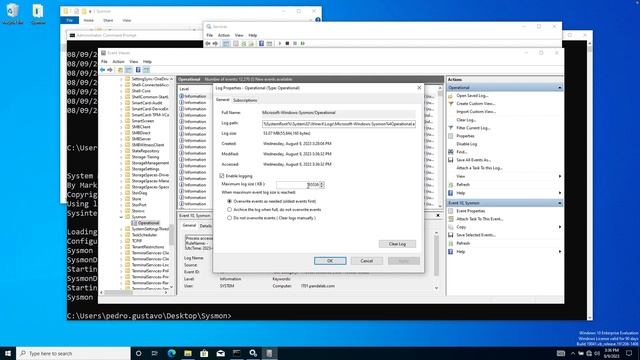The width and height of the screenshot is (640, 360).
Task: Expand the SmartScreen tree folder
Action: click(x=121, y=121)
